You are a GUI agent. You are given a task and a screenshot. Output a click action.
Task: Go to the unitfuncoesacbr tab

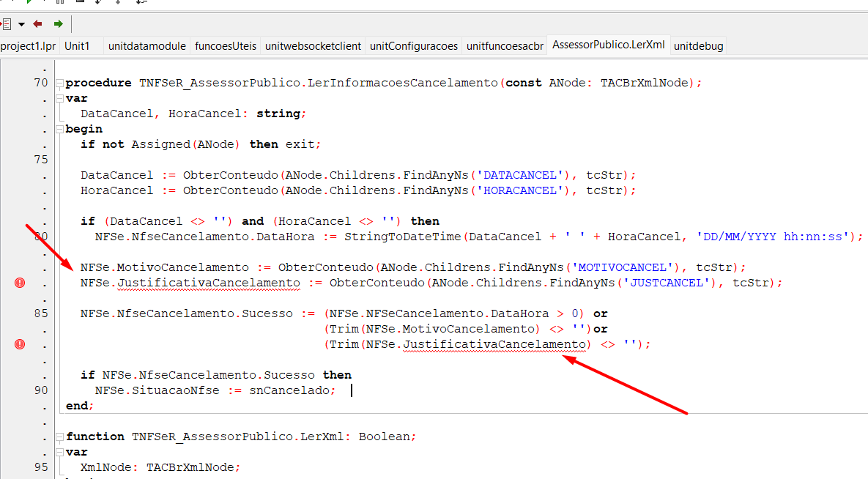pos(505,46)
